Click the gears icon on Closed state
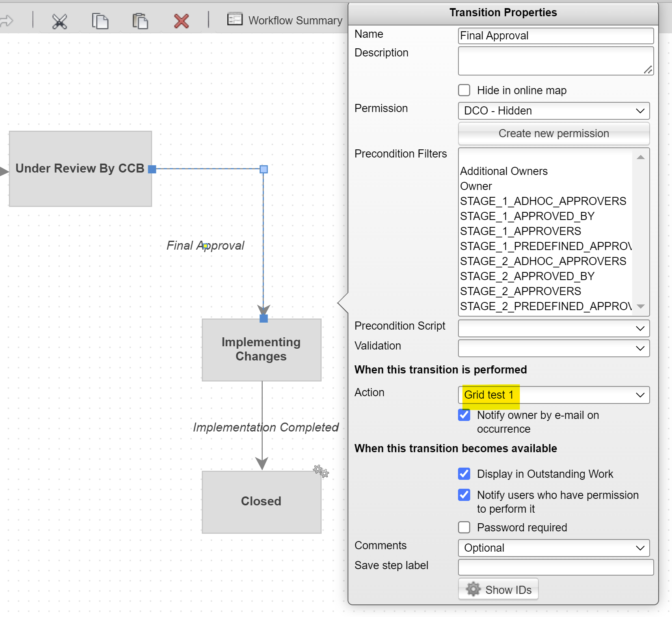 [x=321, y=471]
